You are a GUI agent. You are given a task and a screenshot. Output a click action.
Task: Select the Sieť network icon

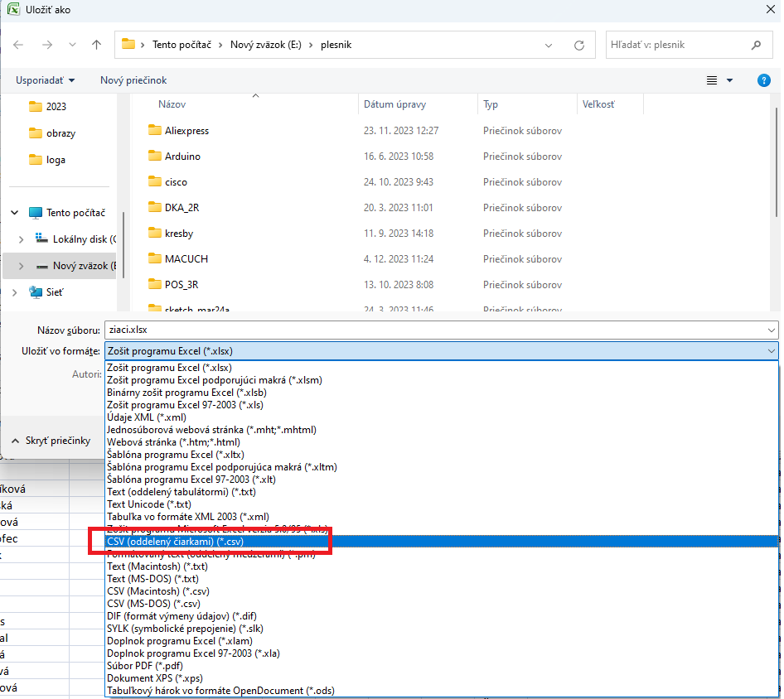pos(36,292)
